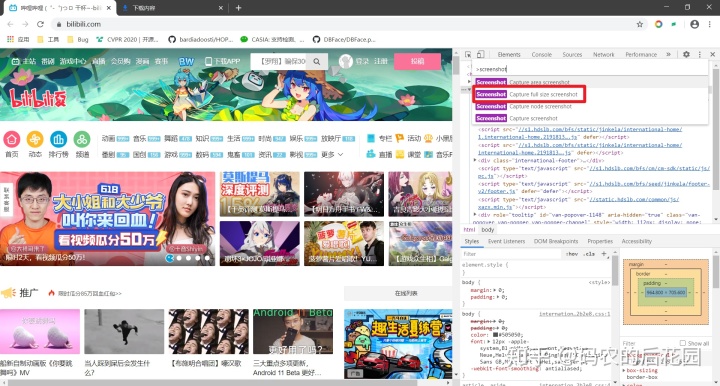
Task: Expand the margin property in first body rule
Action: pos(495,290)
